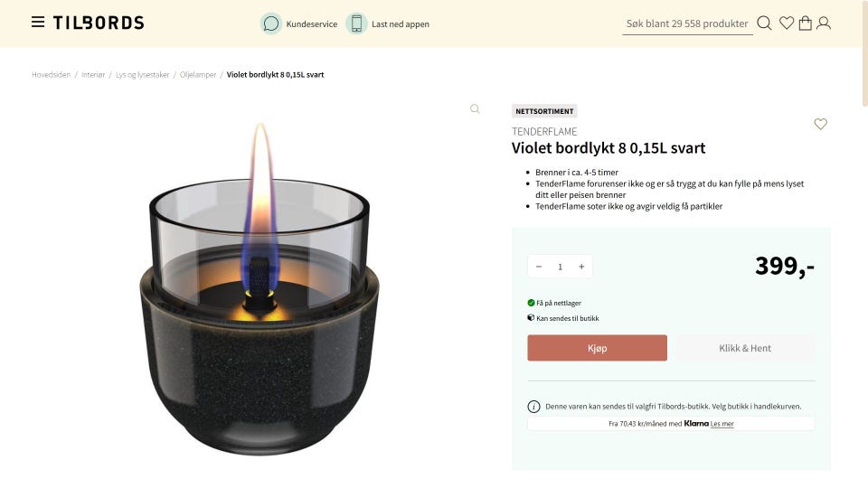Open the Klarna Les mer link
This screenshot has height=488, width=868.
coord(722,424)
